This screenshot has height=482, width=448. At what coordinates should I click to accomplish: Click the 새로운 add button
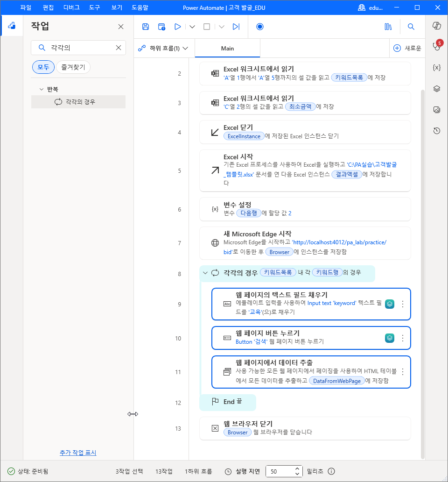click(x=407, y=48)
